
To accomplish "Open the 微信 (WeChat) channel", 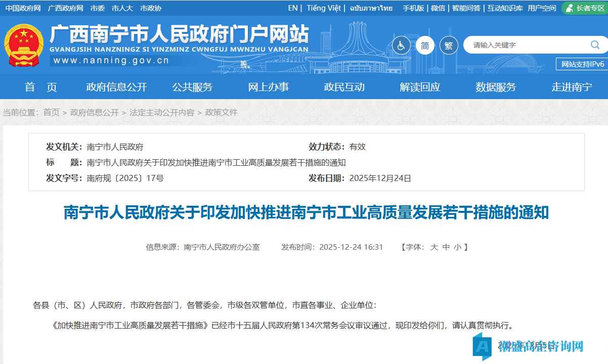I will pyautogui.click(x=438, y=8).
